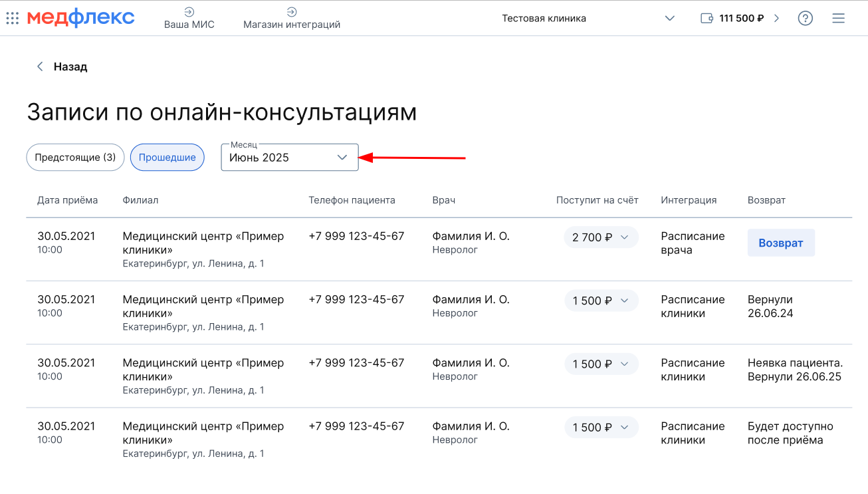Switch to the Предстоящие (3) tab
Screen dimensions: 868x494
75,158
